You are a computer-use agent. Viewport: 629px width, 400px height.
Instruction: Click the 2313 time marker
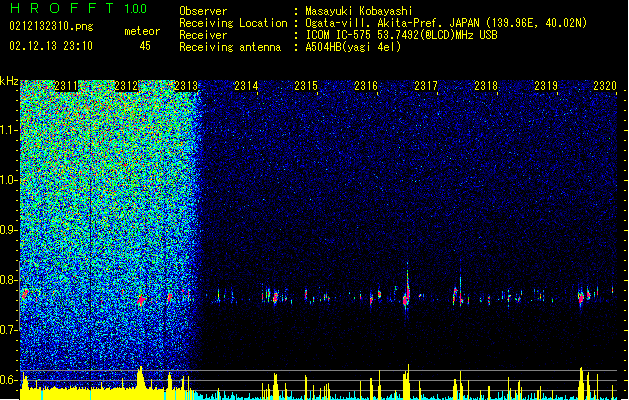186,86
